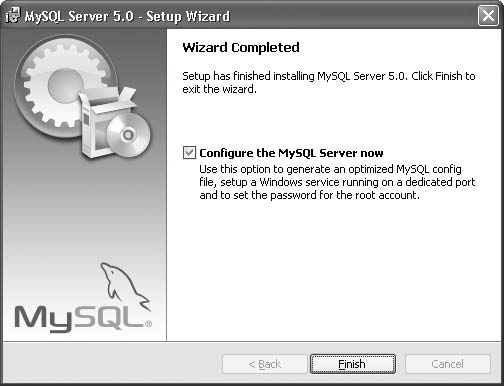Viewport: 504px width, 386px height.
Task: Click the empty bottom bar left of Back
Action: coord(112,363)
